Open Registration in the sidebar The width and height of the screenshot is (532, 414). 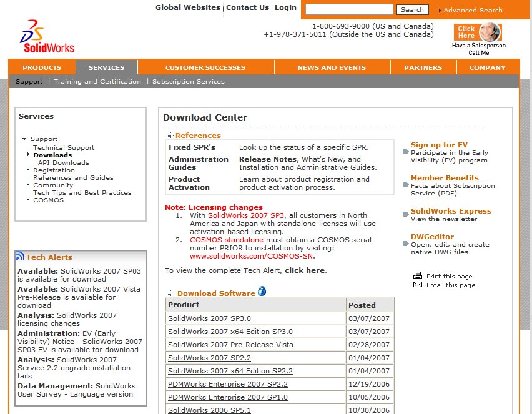coord(54,170)
